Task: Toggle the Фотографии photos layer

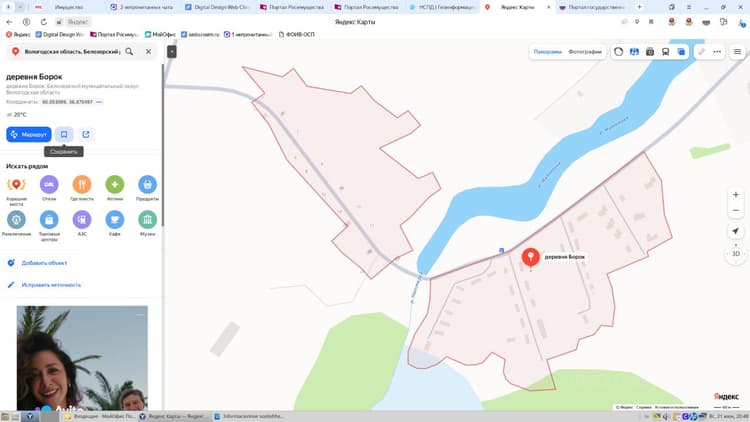Action: tap(585, 52)
